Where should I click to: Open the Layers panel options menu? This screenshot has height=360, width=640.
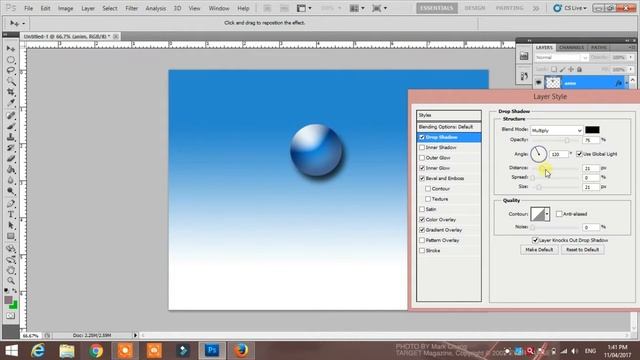pos(632,48)
